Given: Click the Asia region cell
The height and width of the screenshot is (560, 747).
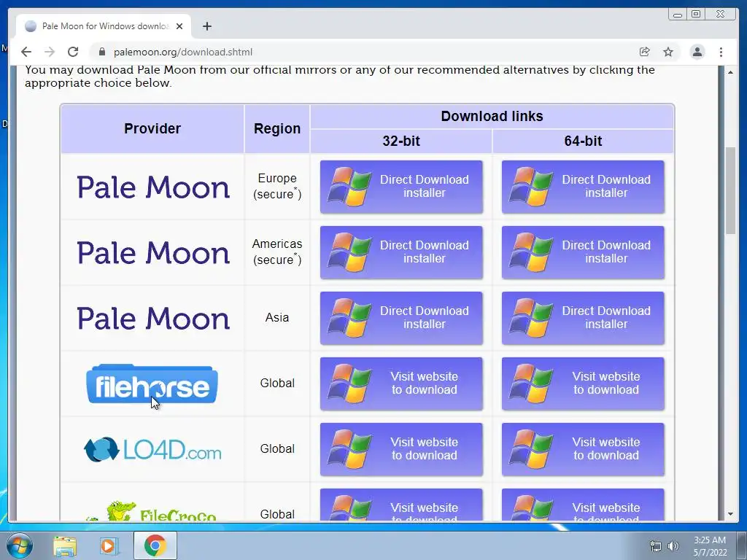Looking at the screenshot, I should click(277, 318).
